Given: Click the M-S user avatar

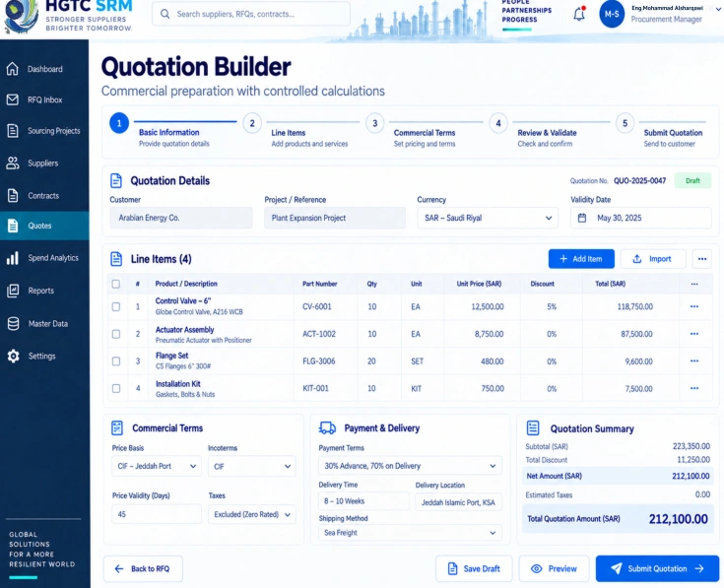Looking at the screenshot, I should 612,15.
